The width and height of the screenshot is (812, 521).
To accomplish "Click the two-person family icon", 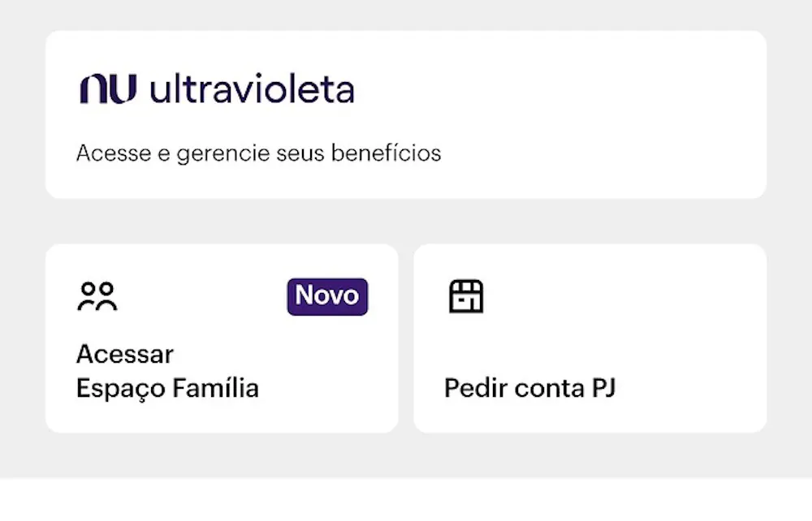I will tap(97, 297).
